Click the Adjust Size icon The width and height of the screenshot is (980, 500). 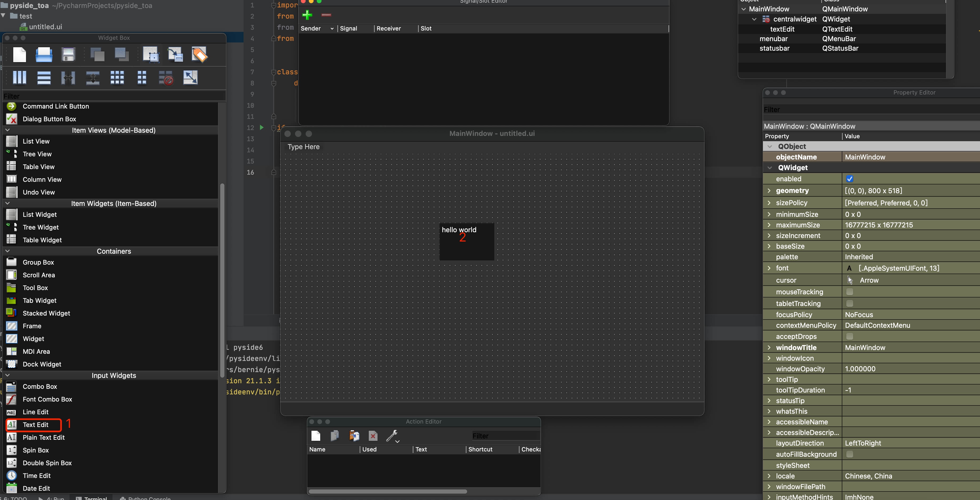click(190, 77)
